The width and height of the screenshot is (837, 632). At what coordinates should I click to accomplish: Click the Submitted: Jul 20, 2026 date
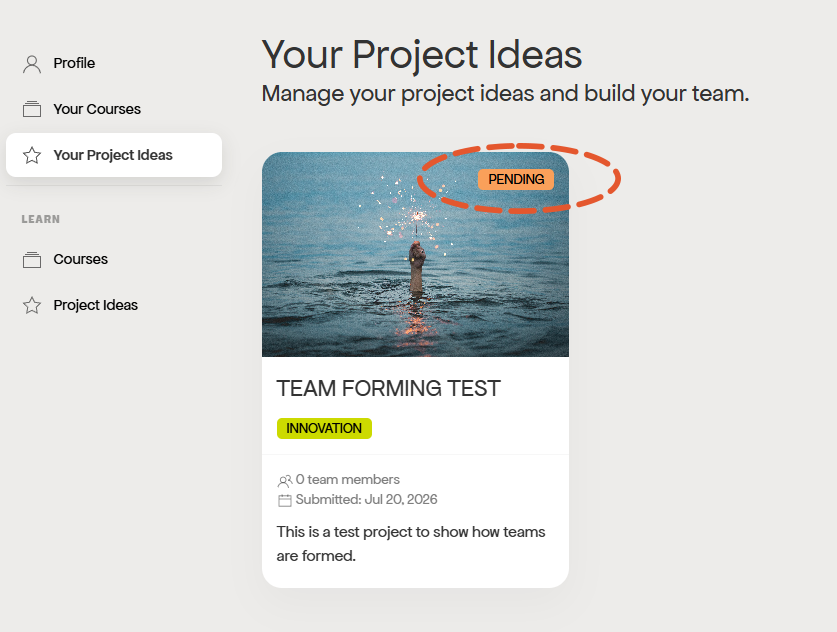click(x=366, y=500)
